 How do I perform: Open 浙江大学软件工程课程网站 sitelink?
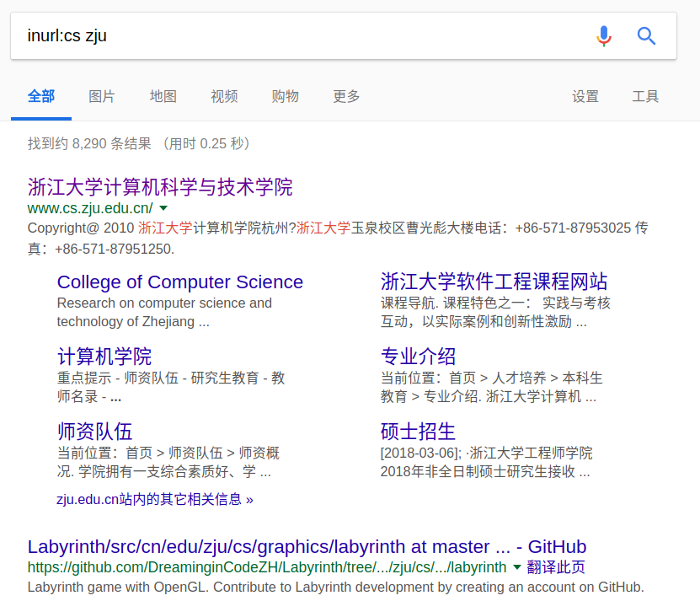(494, 282)
